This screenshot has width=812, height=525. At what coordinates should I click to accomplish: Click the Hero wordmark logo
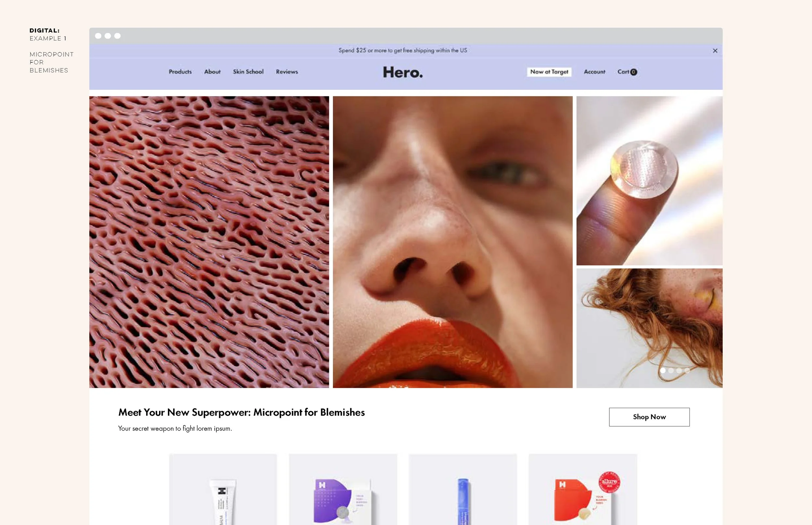click(403, 73)
